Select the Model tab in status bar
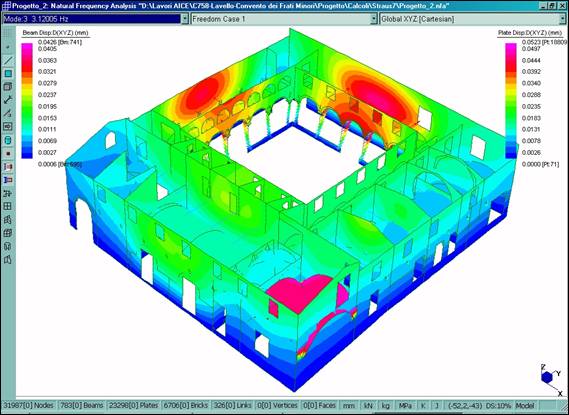 [525, 406]
